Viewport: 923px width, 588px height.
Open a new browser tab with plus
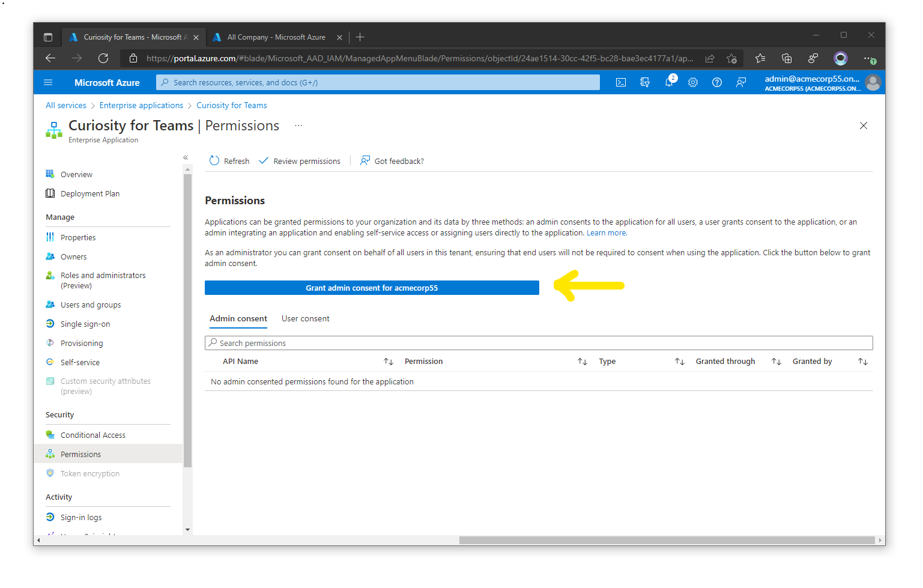pyautogui.click(x=360, y=37)
